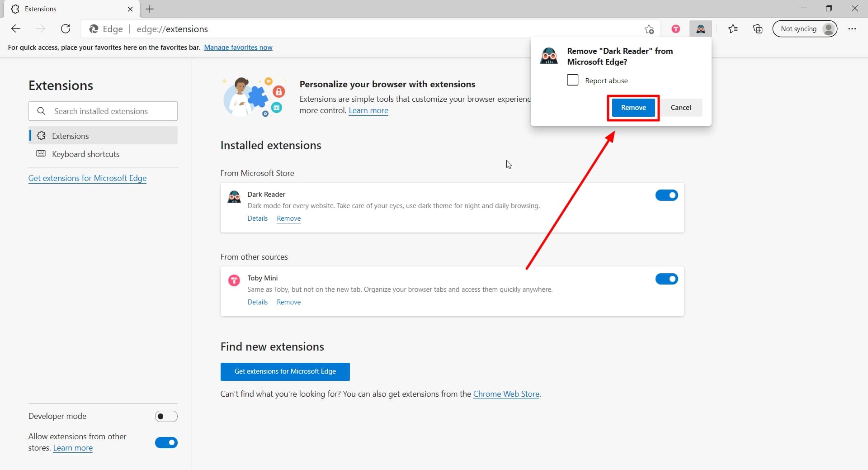
Task: Open Manage favorites now link
Action: click(x=238, y=47)
